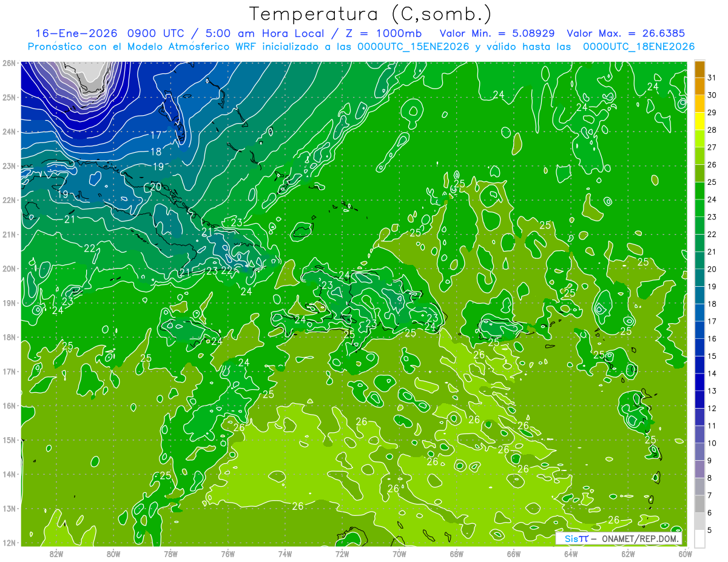Screen dimensions: 728x562
Task: Click the '72W' longitude axis label
Action: click(342, 554)
